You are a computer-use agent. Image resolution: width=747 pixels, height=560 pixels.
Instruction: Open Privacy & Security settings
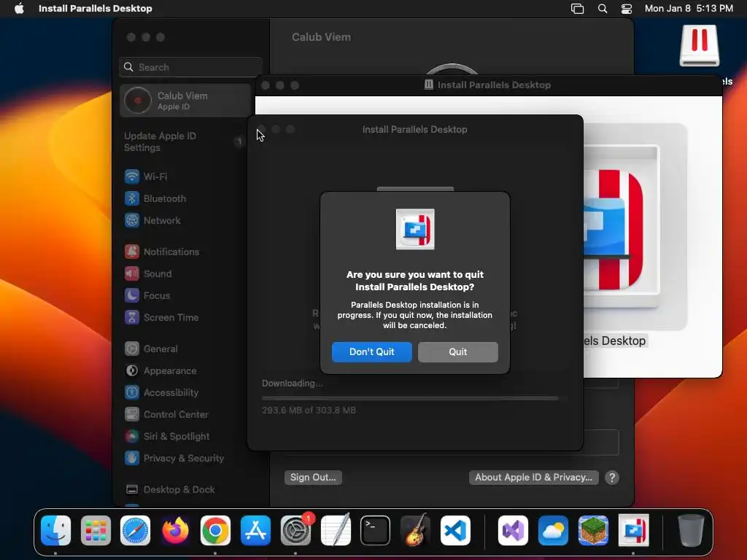[174, 459]
